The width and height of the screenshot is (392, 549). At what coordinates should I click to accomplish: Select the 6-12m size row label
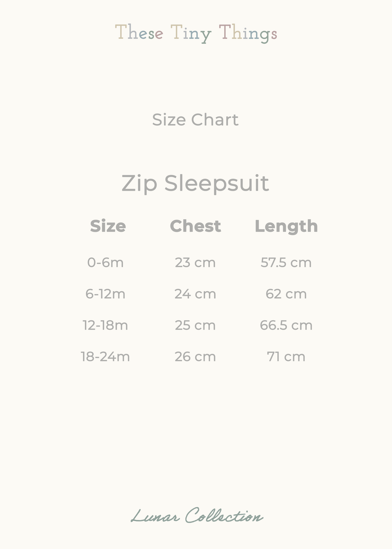(x=106, y=294)
